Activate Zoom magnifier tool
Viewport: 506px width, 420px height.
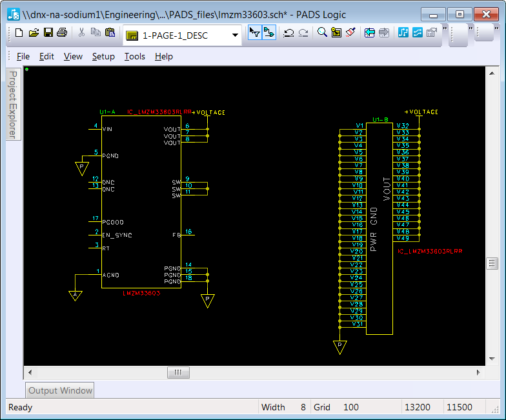322,32
